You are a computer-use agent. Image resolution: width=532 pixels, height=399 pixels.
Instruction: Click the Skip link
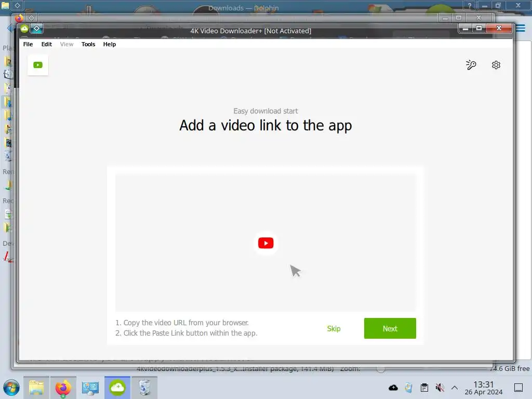334,328
